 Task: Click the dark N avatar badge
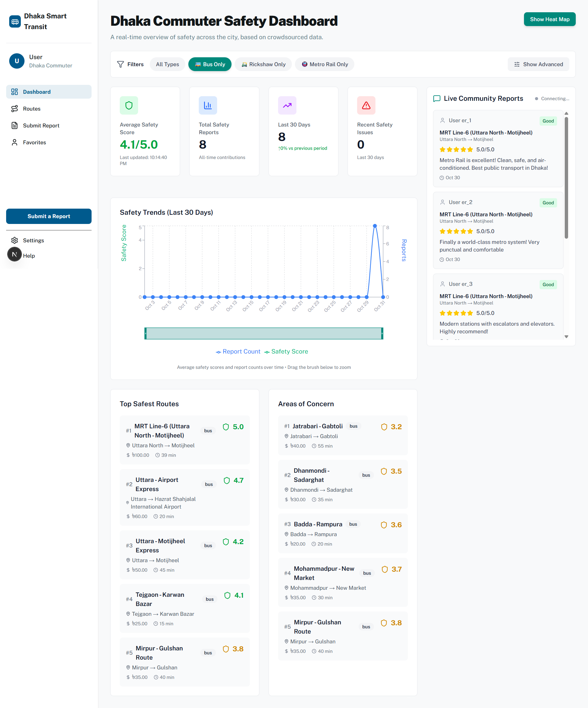tap(14, 254)
